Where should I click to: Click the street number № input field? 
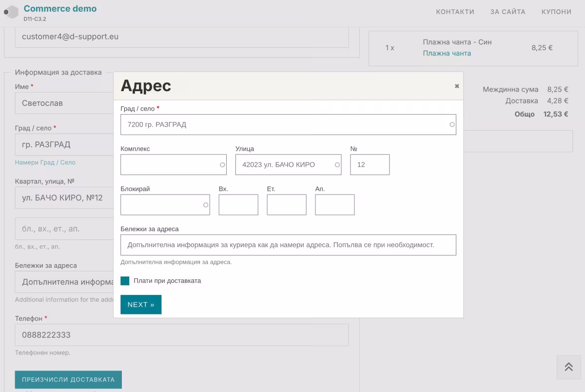(370, 165)
